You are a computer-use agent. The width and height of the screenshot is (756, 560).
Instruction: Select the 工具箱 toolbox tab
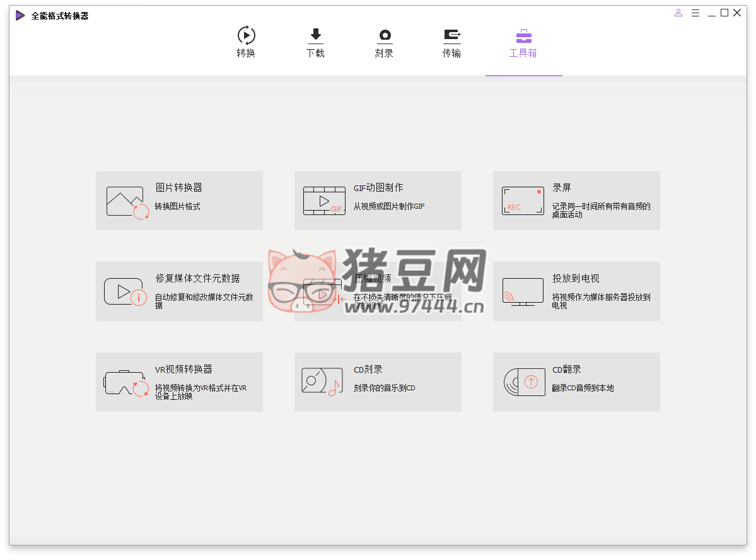click(523, 42)
